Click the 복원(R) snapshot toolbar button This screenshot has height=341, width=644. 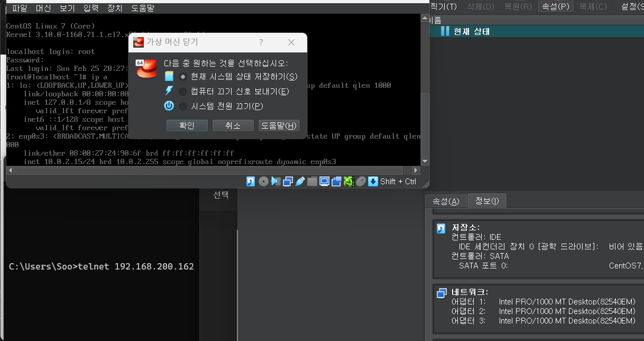tap(518, 6)
